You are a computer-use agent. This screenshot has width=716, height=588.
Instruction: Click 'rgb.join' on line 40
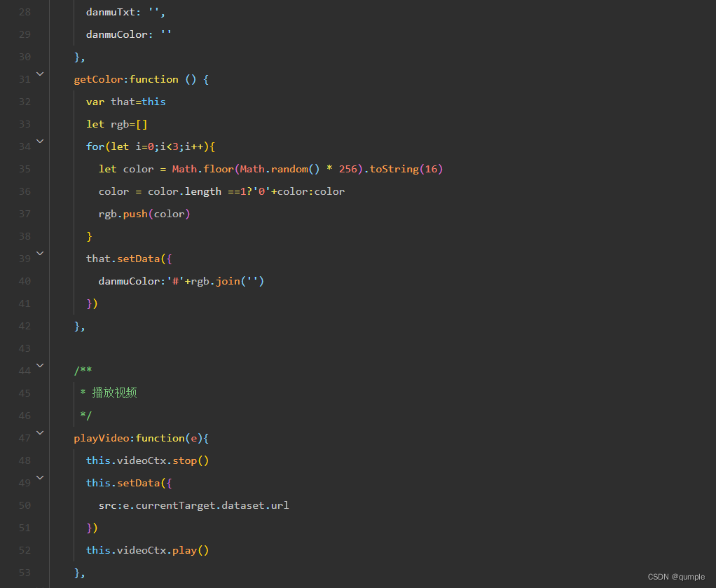215,281
